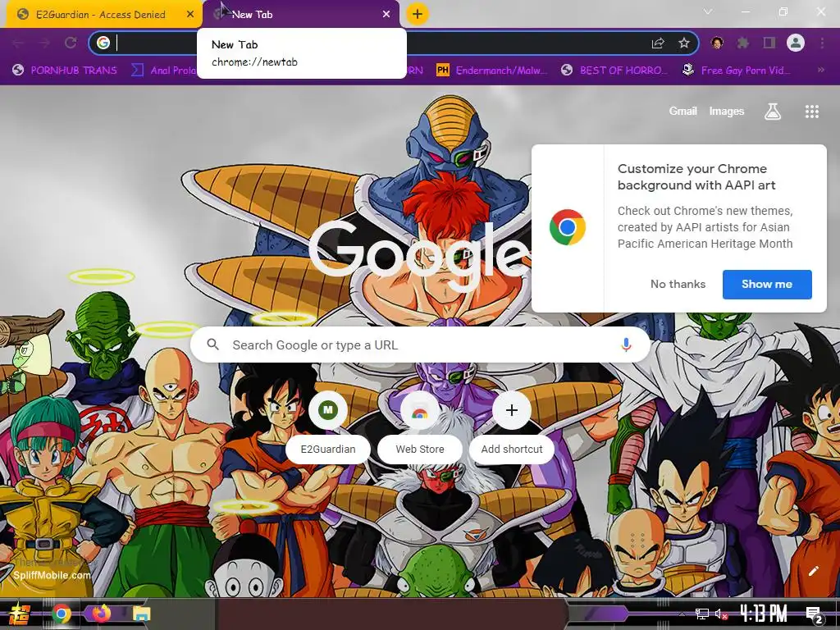Open SpliffMobile.com theme credit link
Screen dimensions: 840x630
[52, 575]
